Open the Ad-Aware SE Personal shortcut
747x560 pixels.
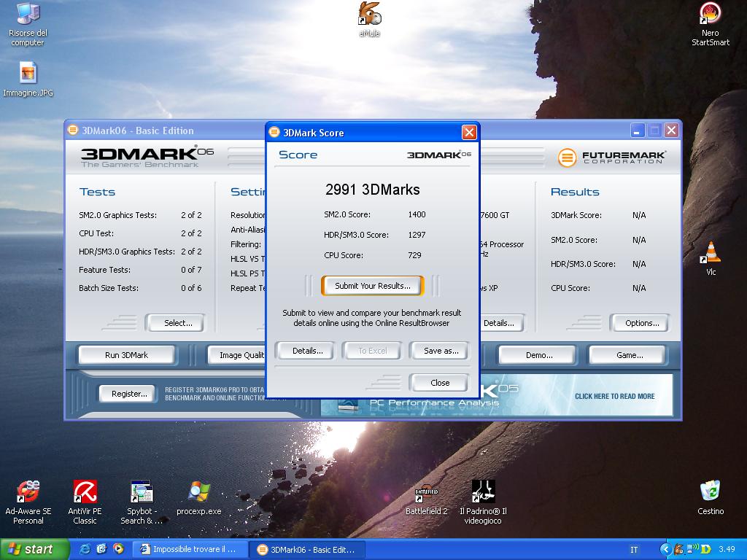[28, 502]
